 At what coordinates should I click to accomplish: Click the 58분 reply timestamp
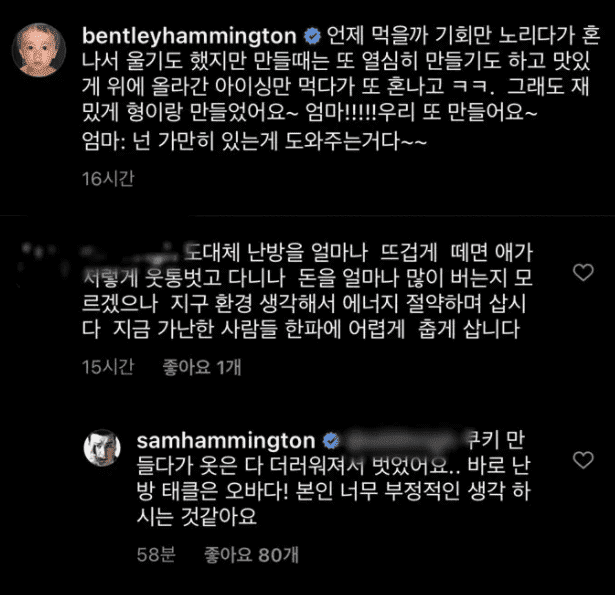coord(156,555)
